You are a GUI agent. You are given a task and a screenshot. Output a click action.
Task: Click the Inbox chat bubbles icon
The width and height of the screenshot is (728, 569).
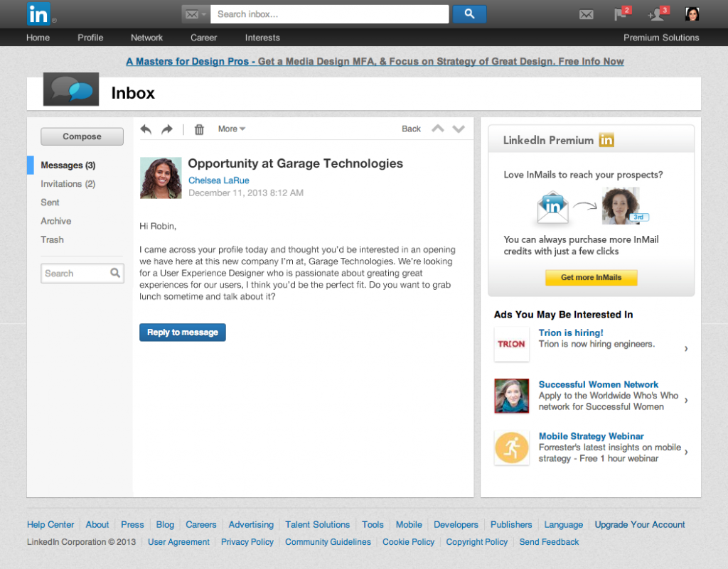[x=71, y=89]
